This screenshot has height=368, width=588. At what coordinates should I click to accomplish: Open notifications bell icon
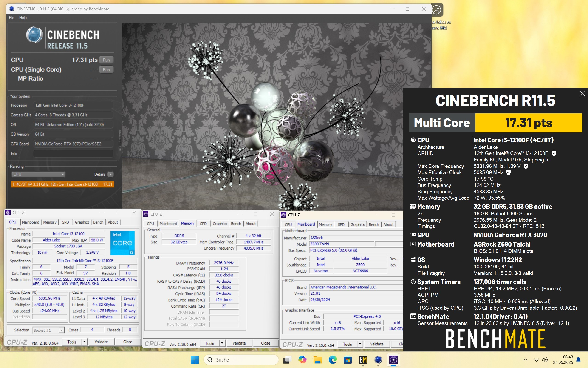pos(579,360)
